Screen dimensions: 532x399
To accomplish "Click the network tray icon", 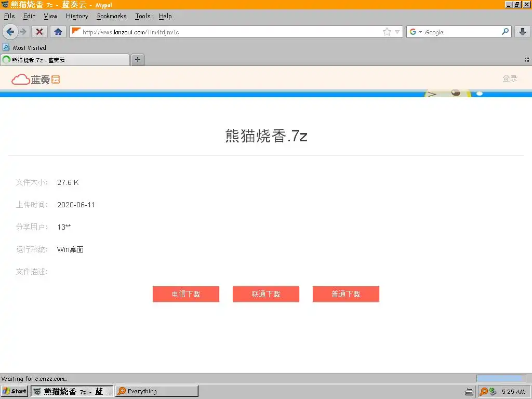I will (493, 392).
